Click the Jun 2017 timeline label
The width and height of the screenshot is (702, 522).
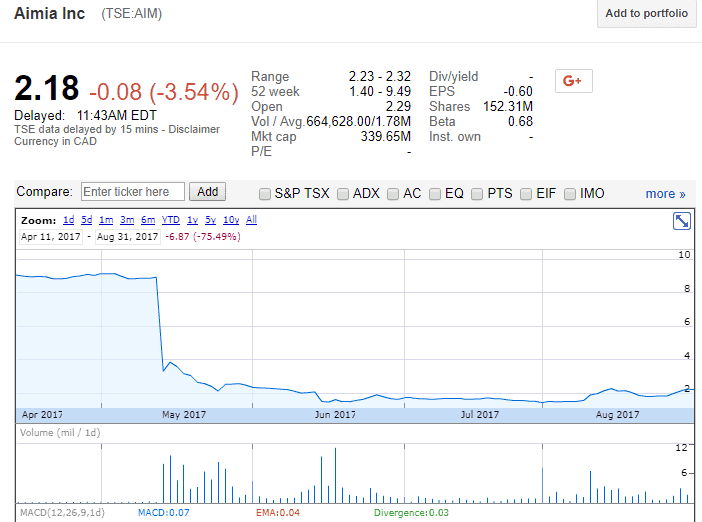[x=335, y=415]
